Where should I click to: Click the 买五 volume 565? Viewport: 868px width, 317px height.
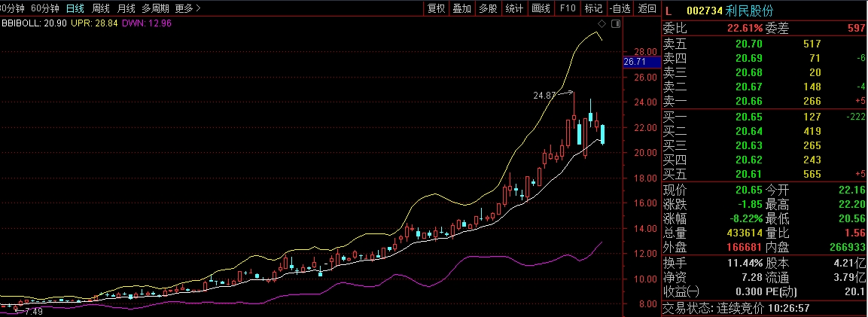812,174
